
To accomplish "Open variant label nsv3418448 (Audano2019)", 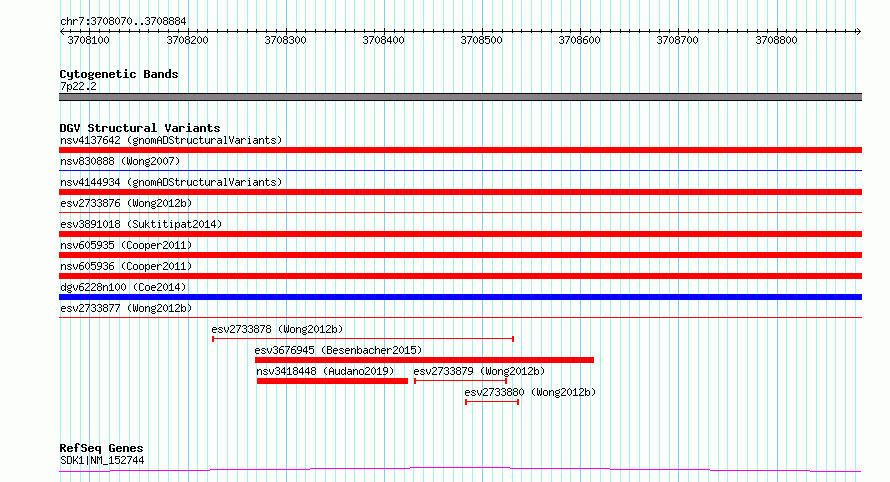I will [325, 371].
